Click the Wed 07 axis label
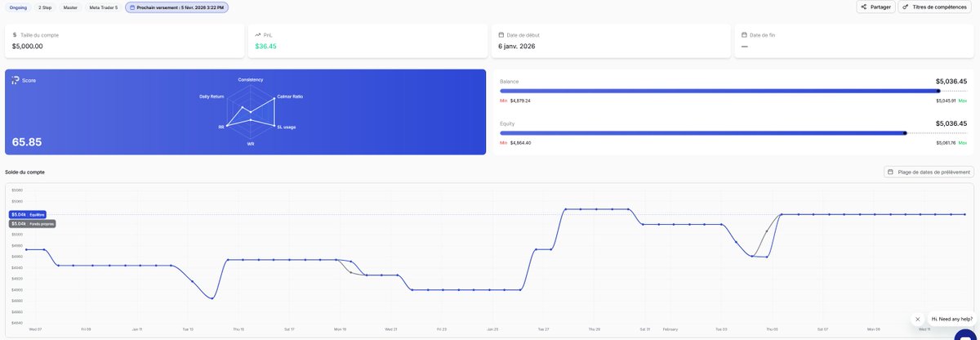980x340 pixels. (34, 329)
